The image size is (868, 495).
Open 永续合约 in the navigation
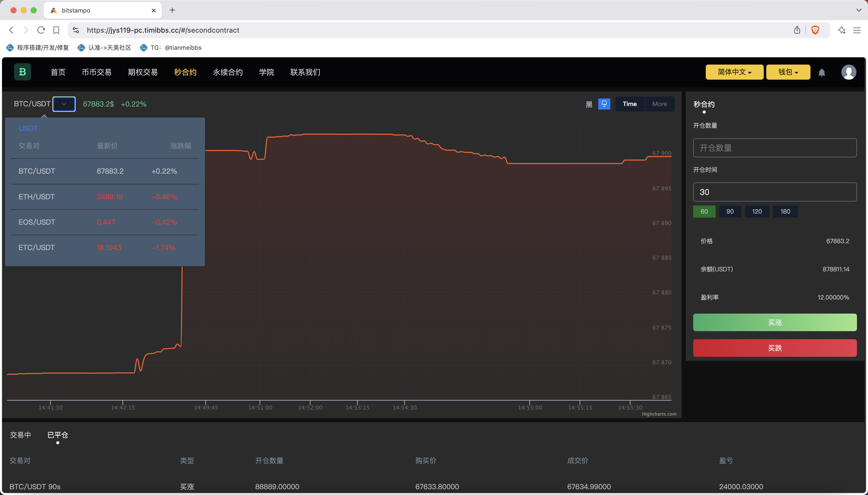click(x=228, y=72)
